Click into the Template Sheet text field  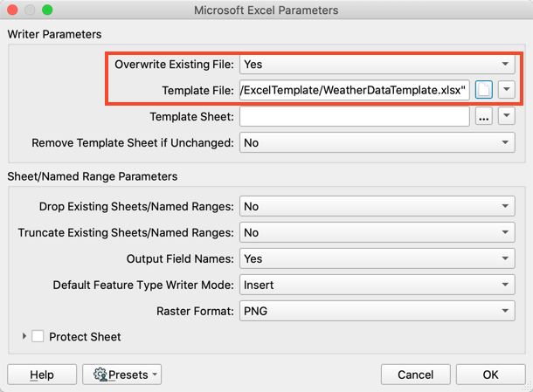tap(354, 116)
